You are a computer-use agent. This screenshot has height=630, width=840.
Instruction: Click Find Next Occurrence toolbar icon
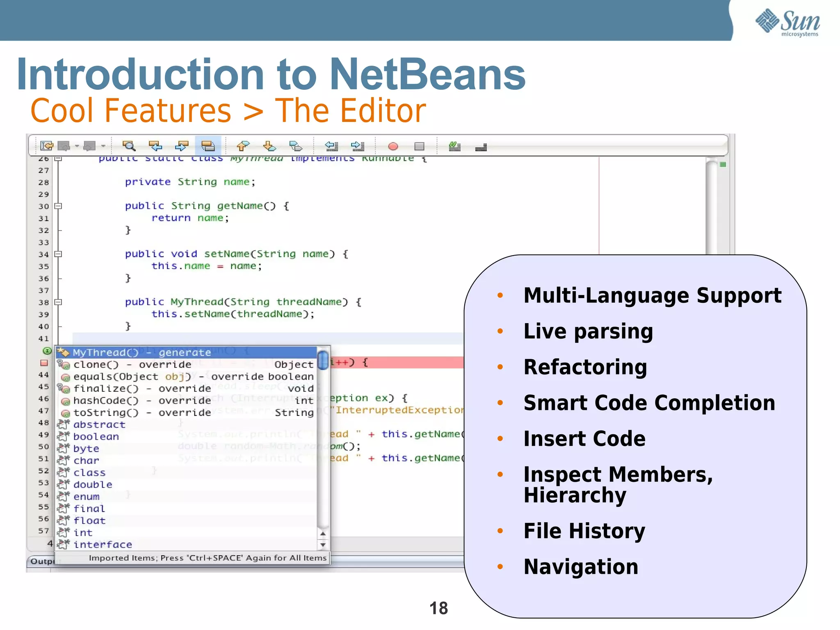[182, 146]
